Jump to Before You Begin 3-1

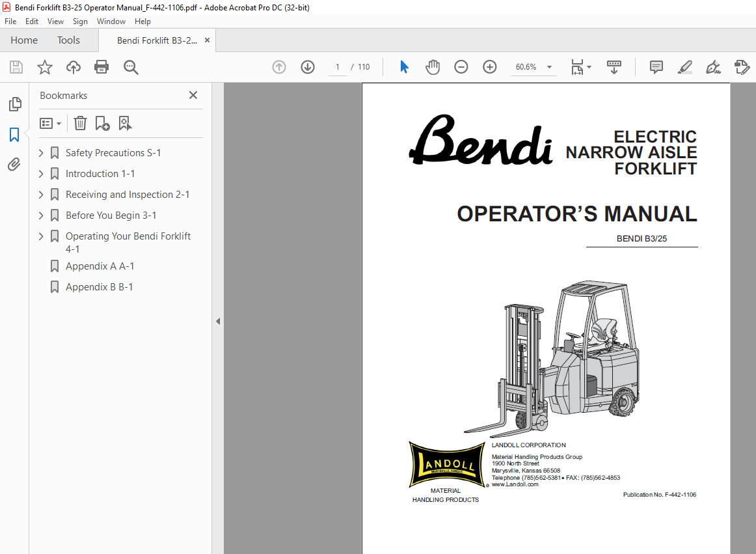pyautogui.click(x=111, y=215)
